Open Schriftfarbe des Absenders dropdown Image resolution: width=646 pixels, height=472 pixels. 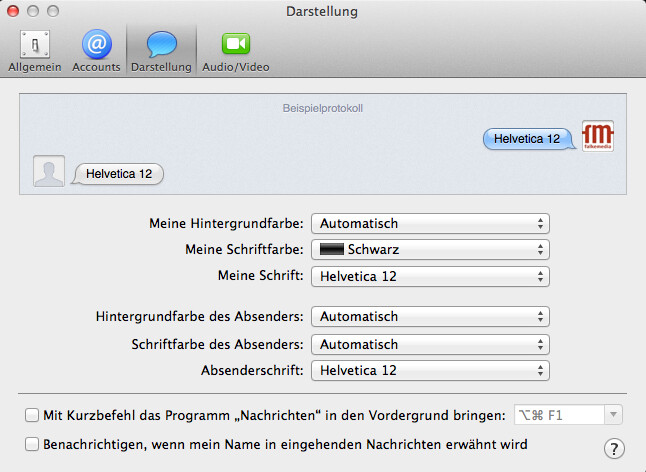point(430,344)
